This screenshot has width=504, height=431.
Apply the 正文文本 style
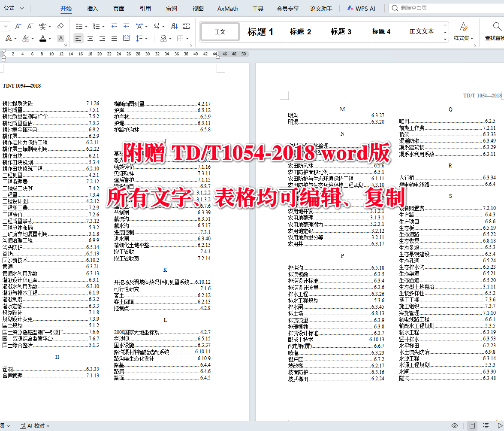pos(422,32)
